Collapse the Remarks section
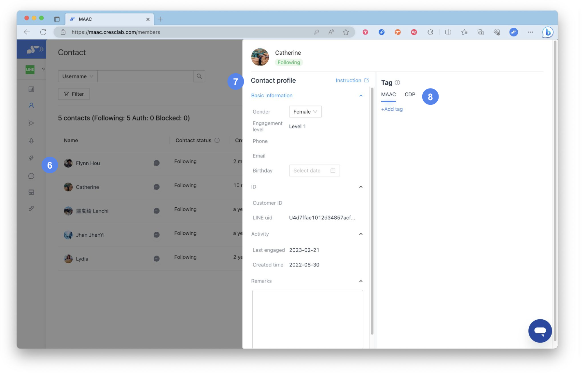Viewport: 588px width, 373px height. pos(361,281)
